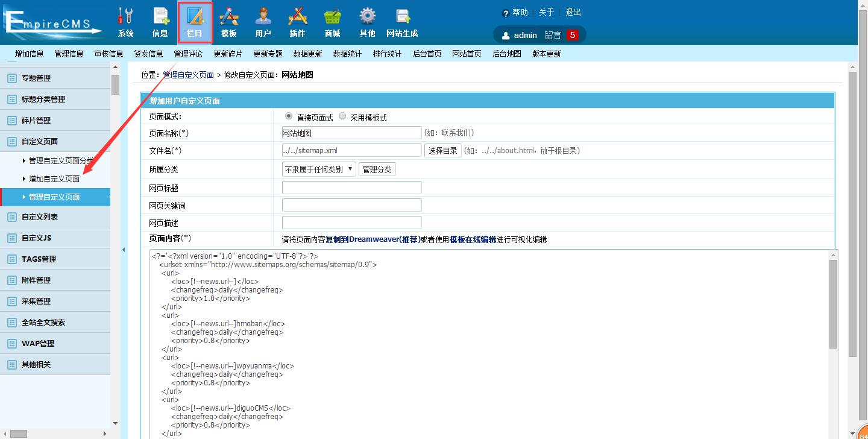Open the 其他 (Other) module icon
868x439 pixels.
(367, 22)
